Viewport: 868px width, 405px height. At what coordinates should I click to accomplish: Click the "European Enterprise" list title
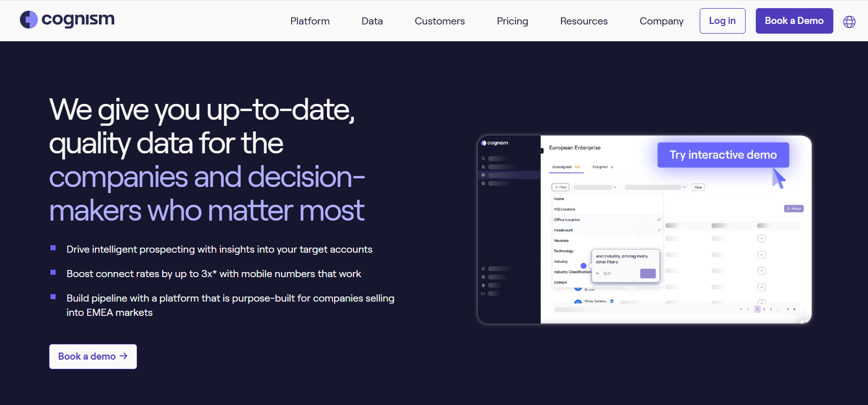pos(575,148)
